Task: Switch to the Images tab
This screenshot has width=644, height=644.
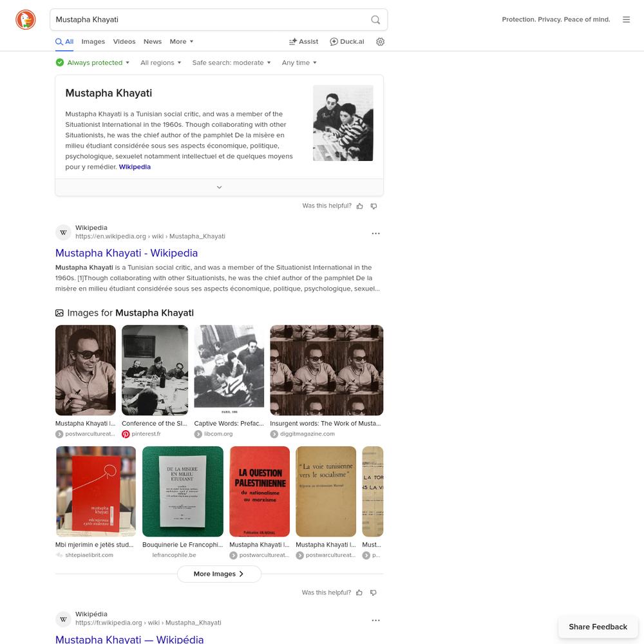Action: [93, 41]
